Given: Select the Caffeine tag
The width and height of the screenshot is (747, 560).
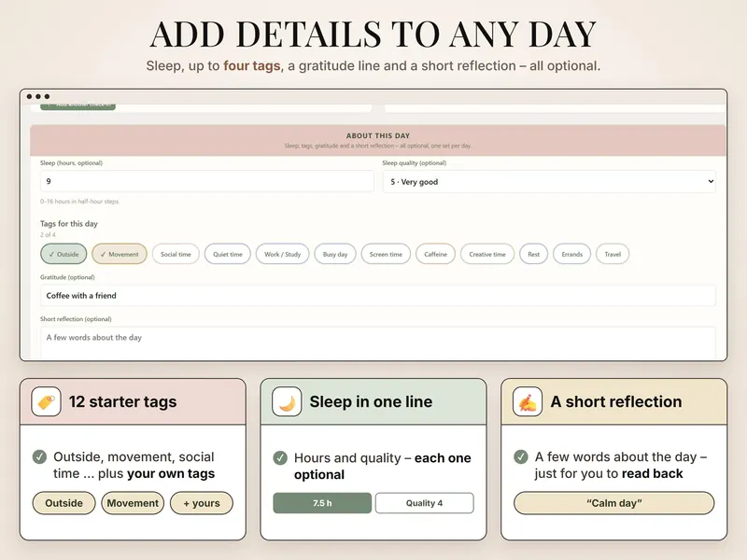Looking at the screenshot, I should pos(435,254).
